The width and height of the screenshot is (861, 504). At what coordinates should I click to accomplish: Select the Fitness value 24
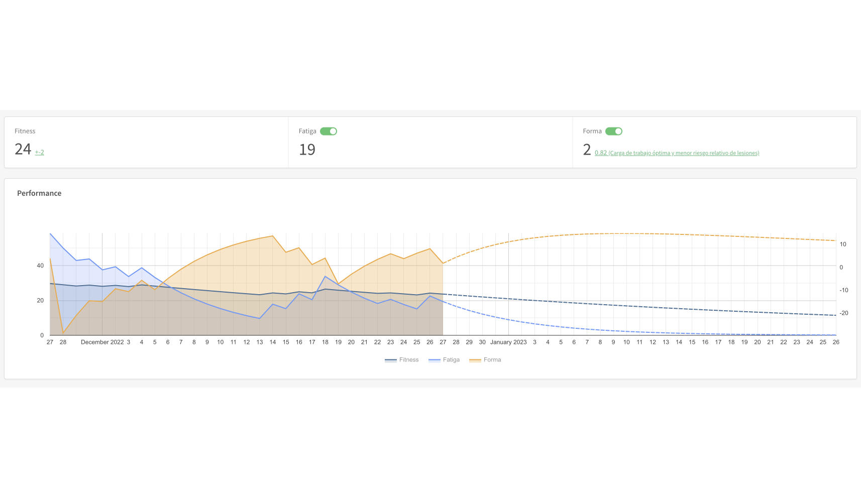(x=23, y=149)
